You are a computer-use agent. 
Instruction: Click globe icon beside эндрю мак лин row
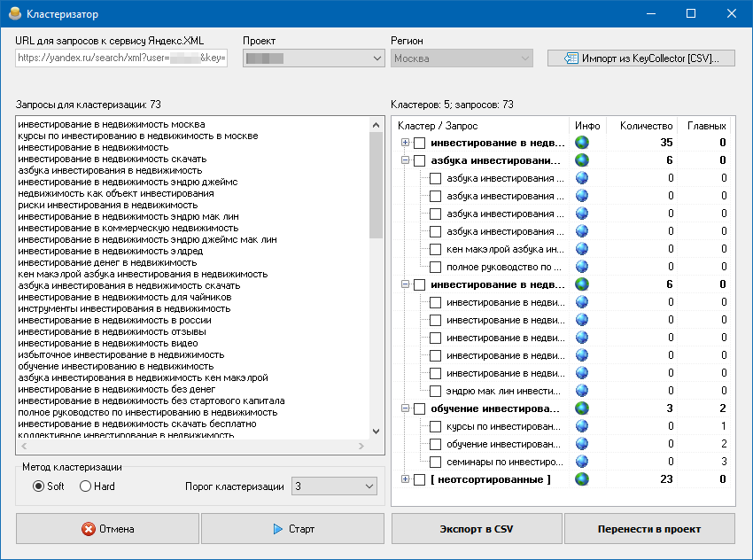581,391
